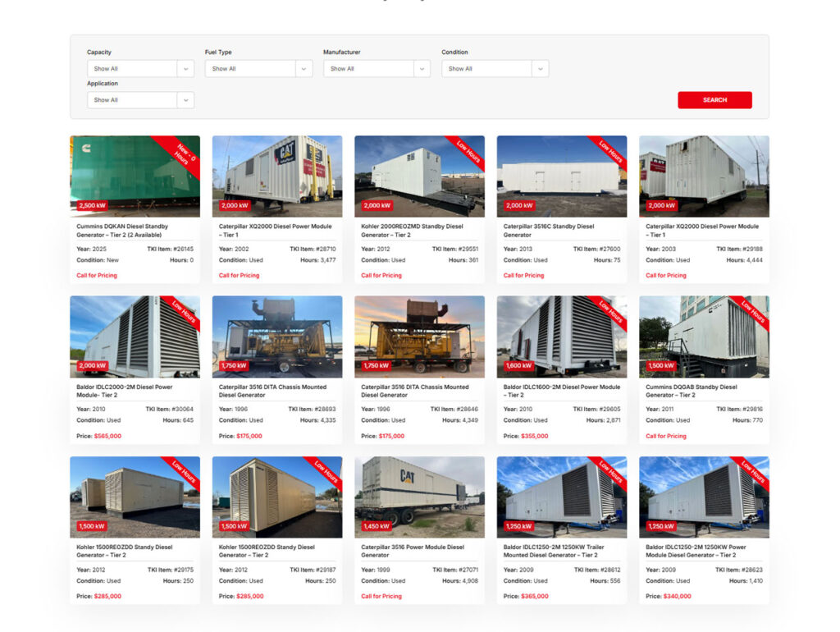Open the Manufacturer filter dropdown
The width and height of the screenshot is (840, 632).
pyautogui.click(x=377, y=68)
